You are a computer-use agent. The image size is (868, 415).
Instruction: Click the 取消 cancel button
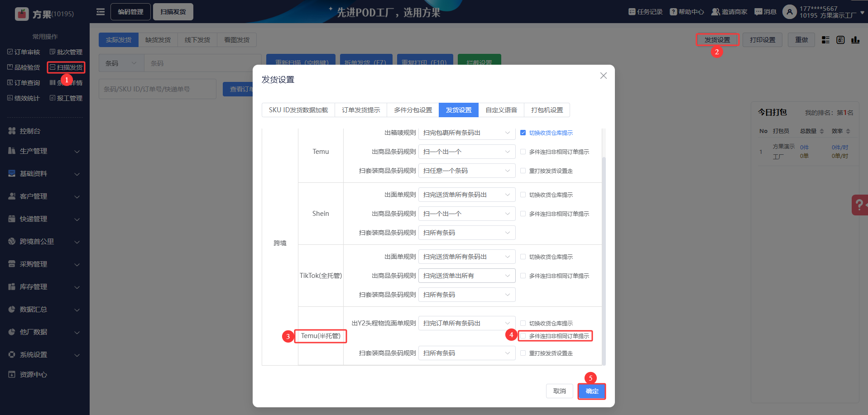pyautogui.click(x=559, y=391)
